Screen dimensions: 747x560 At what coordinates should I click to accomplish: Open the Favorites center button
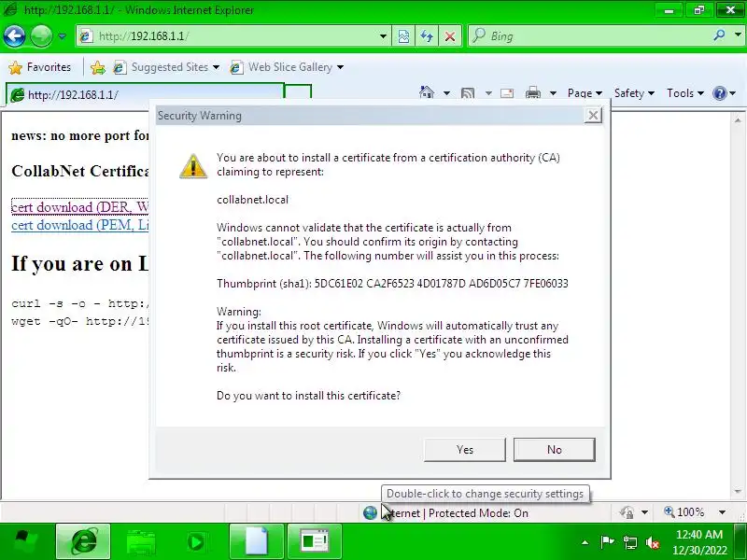(40, 67)
